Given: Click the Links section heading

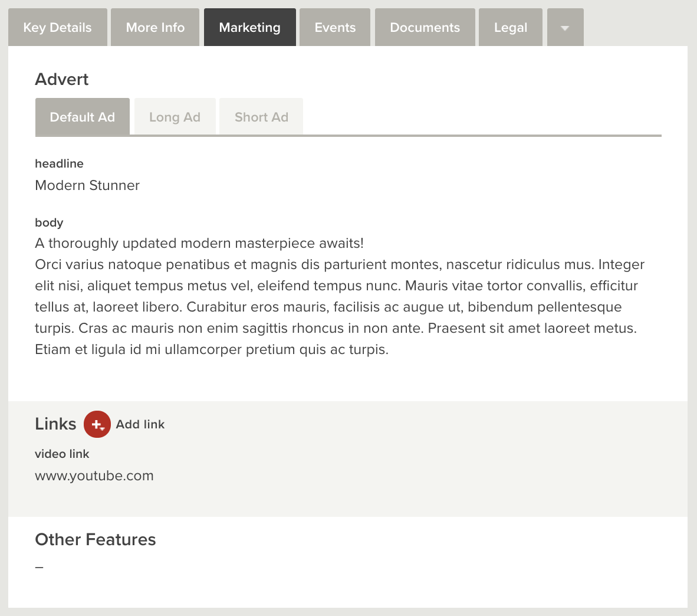Looking at the screenshot, I should tap(55, 424).
